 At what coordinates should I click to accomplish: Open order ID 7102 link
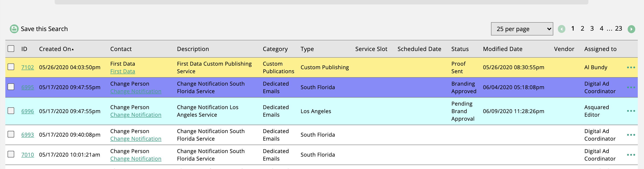28,67
